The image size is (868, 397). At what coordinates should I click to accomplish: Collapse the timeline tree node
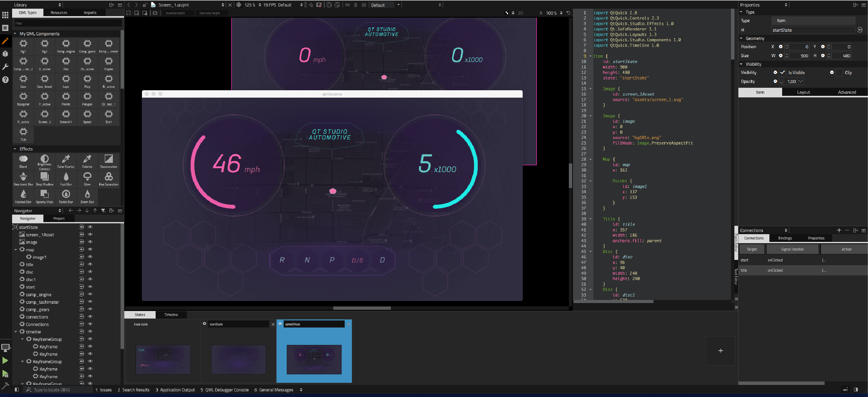click(16, 332)
